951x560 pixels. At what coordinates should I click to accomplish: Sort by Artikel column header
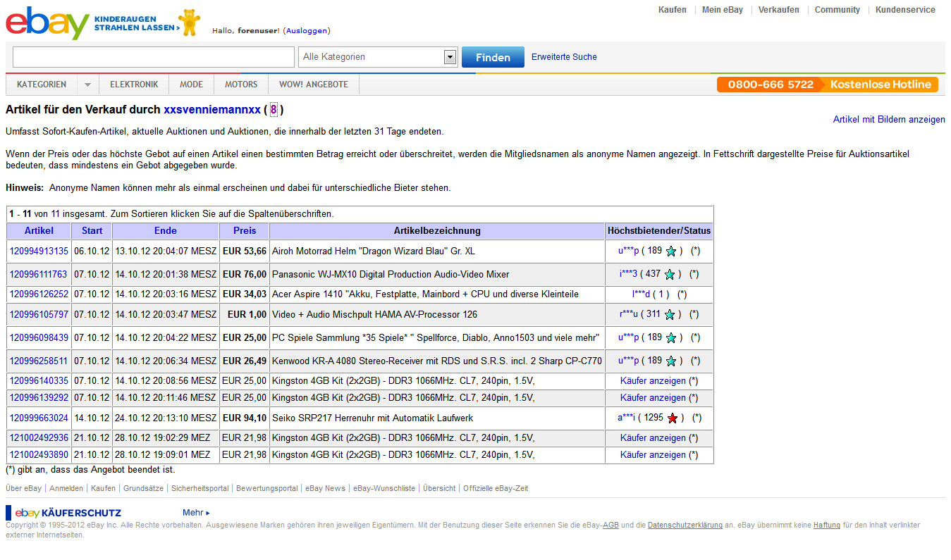pos(39,231)
